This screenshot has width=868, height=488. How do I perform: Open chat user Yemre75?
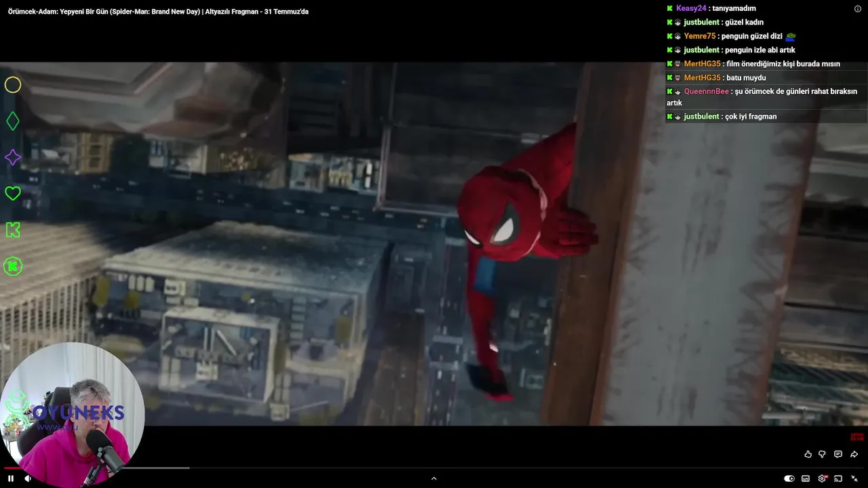(x=700, y=36)
